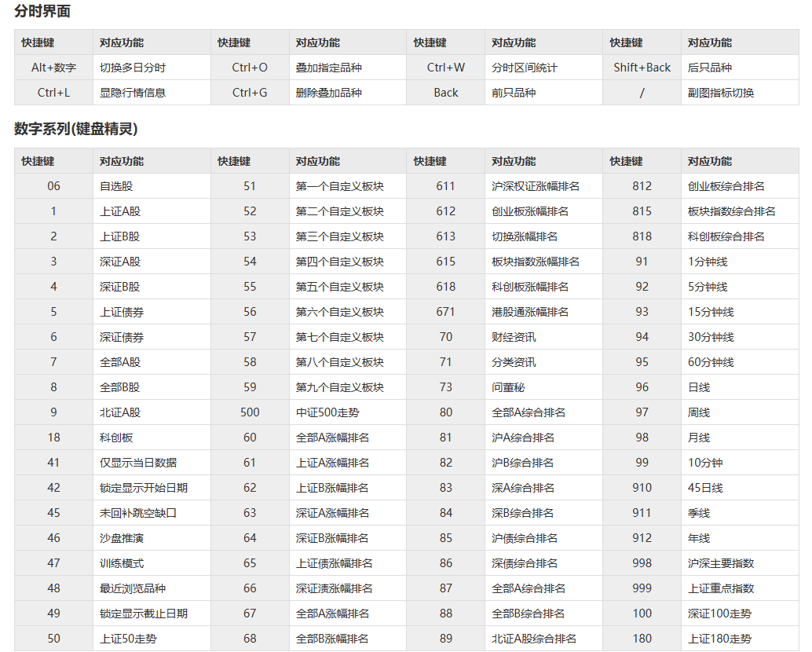Screen dimensions: 812x652
Task: Click the 分时界面 section heading
Action: tap(42, 11)
